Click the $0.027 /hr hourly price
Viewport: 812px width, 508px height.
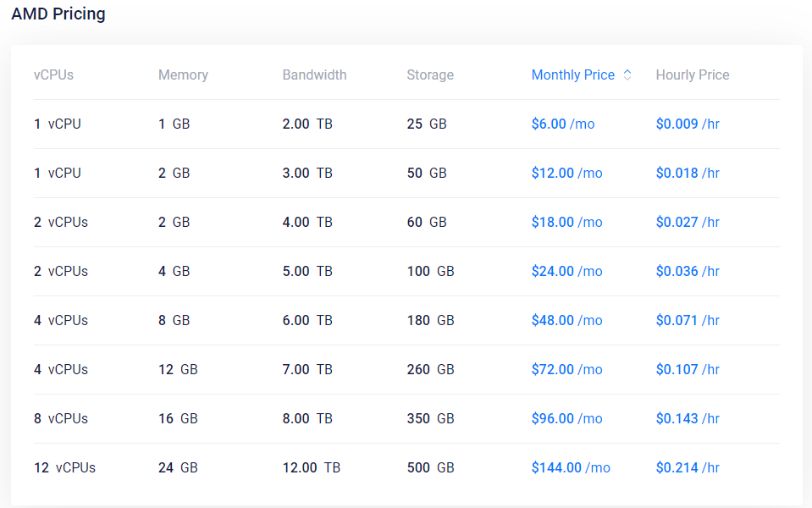pos(688,222)
